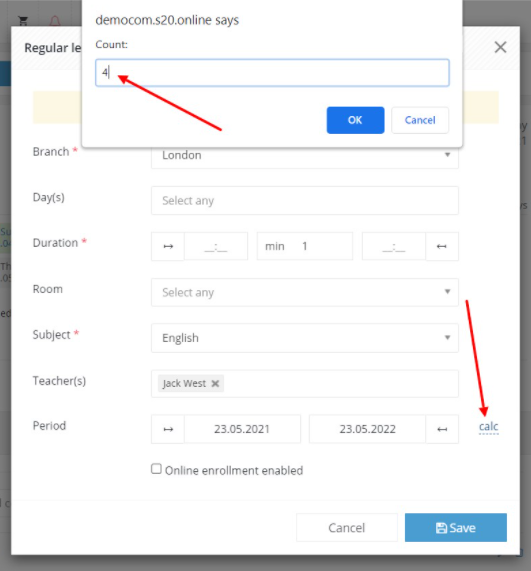Open the notifications bell icon
531x571 pixels.
pyautogui.click(x=55, y=21)
